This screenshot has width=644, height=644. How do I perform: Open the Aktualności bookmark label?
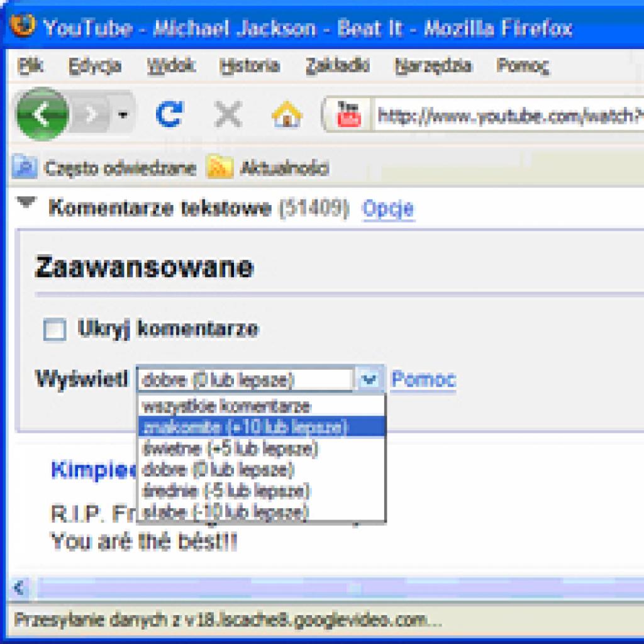click(x=284, y=168)
